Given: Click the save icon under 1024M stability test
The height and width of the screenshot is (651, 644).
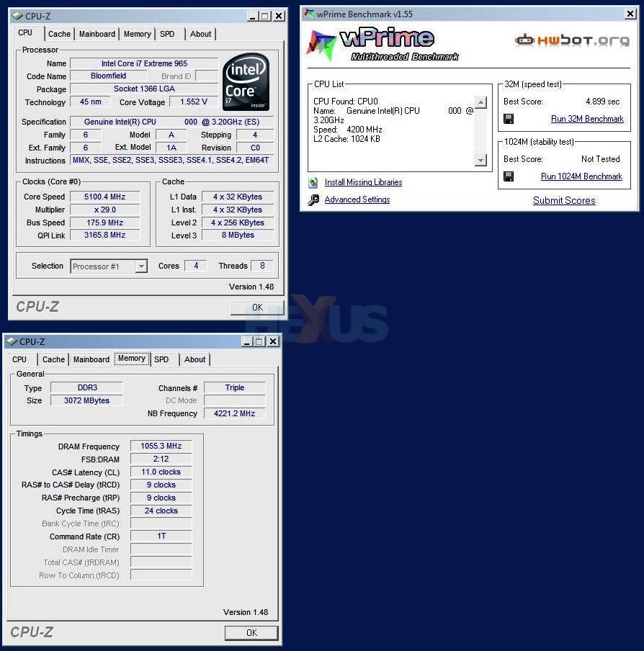Looking at the screenshot, I should pyautogui.click(x=509, y=176).
